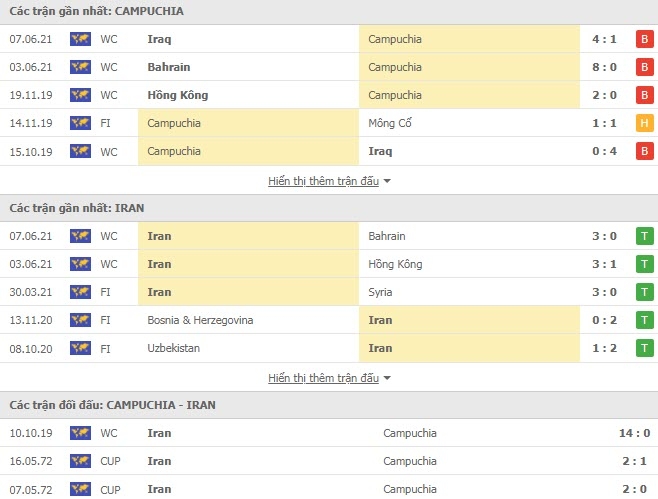Click green T badge for Iran–Syria 3:0
The image size is (658, 499).
[x=645, y=292]
